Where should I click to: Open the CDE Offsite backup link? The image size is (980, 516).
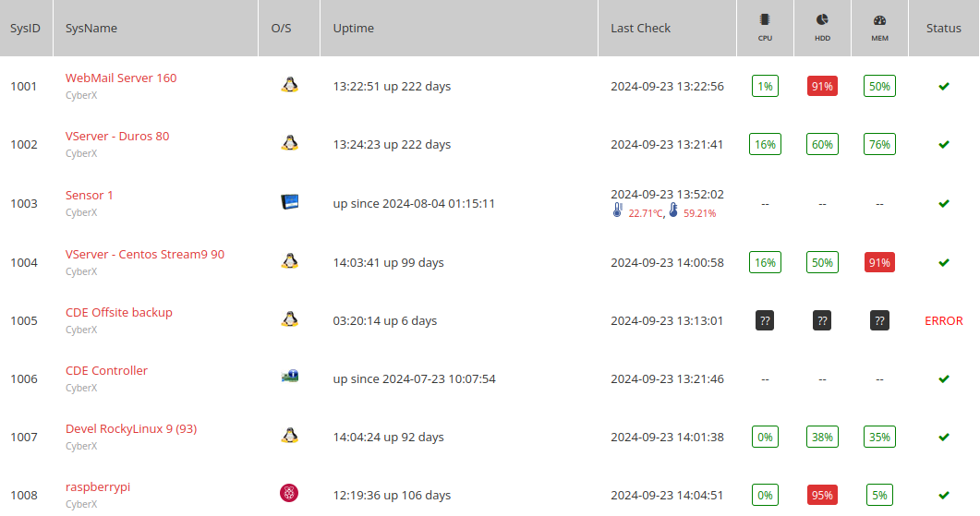click(119, 312)
